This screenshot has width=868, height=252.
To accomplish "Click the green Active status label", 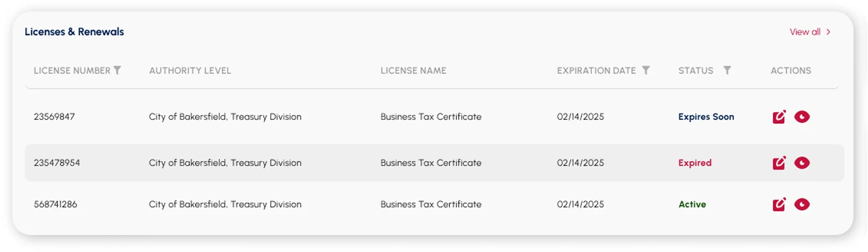I will tap(692, 205).
